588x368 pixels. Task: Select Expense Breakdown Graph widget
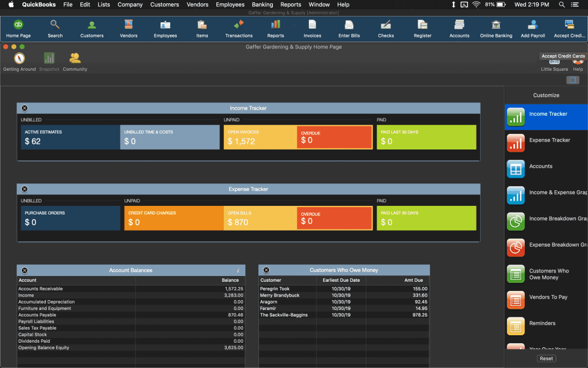click(x=547, y=248)
